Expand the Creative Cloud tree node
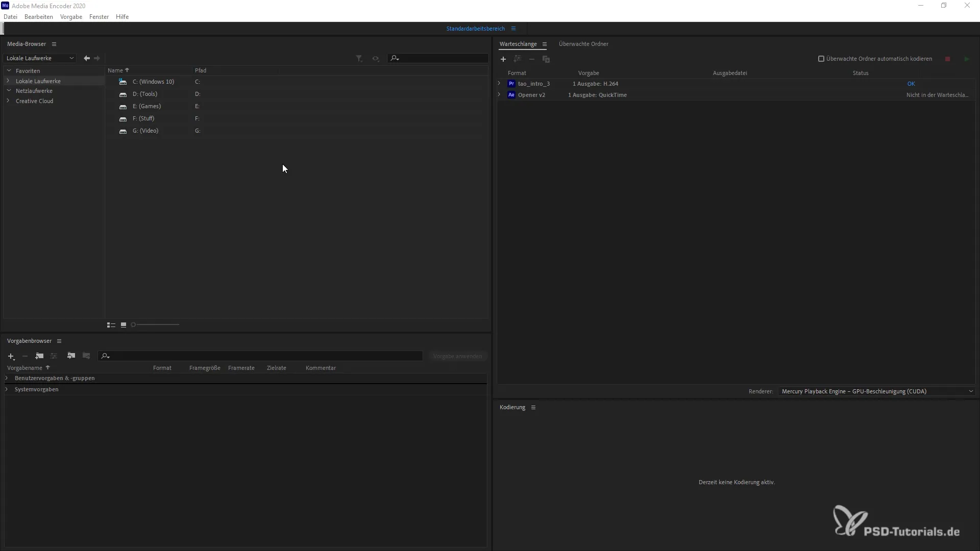The image size is (980, 551). [9, 101]
